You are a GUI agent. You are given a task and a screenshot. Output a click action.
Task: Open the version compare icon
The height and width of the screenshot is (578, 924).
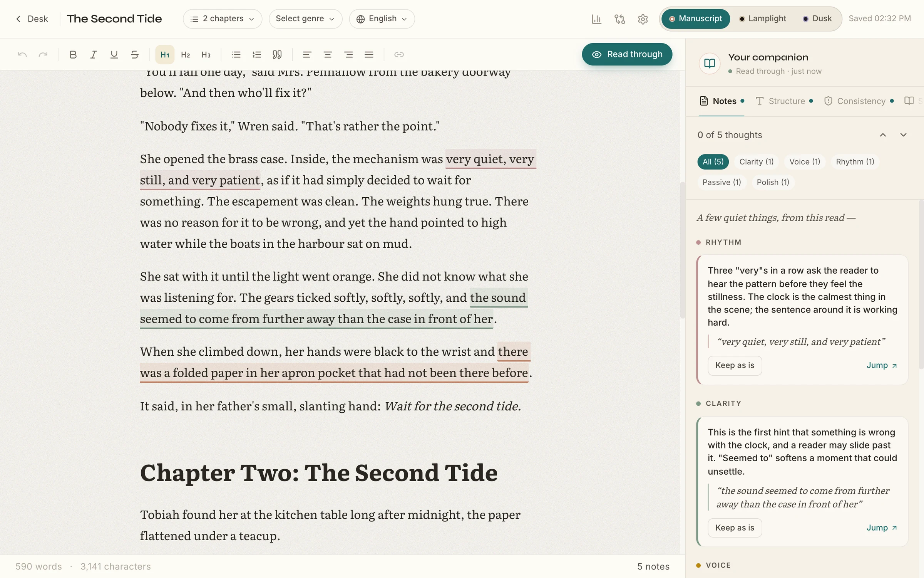(619, 19)
